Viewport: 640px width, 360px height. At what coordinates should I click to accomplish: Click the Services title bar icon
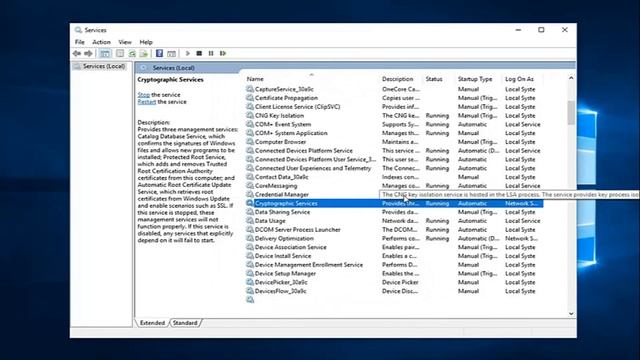(x=78, y=30)
